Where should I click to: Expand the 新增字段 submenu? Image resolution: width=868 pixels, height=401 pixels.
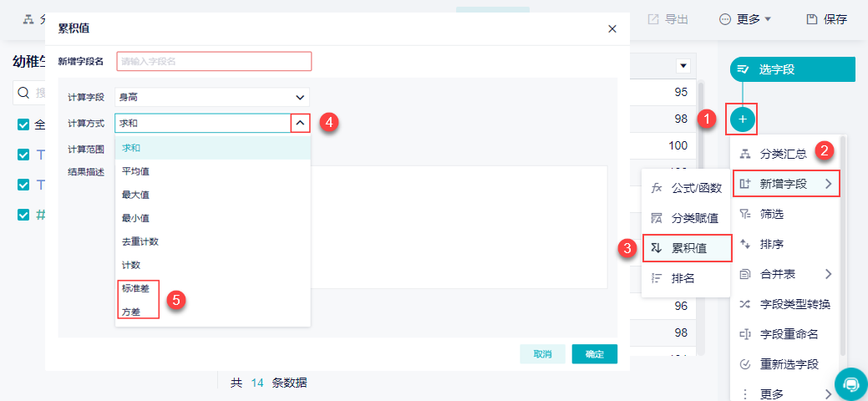pos(787,185)
